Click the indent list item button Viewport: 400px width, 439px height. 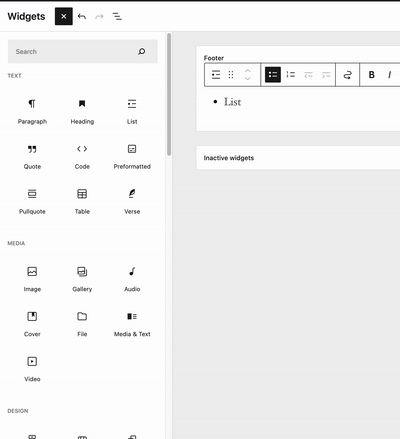[326, 75]
